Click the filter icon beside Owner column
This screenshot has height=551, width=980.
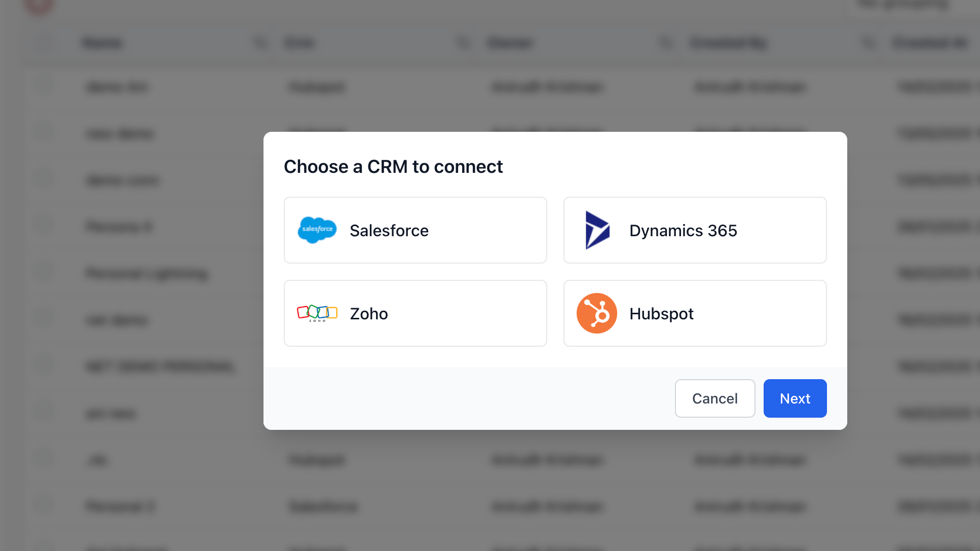tap(666, 43)
